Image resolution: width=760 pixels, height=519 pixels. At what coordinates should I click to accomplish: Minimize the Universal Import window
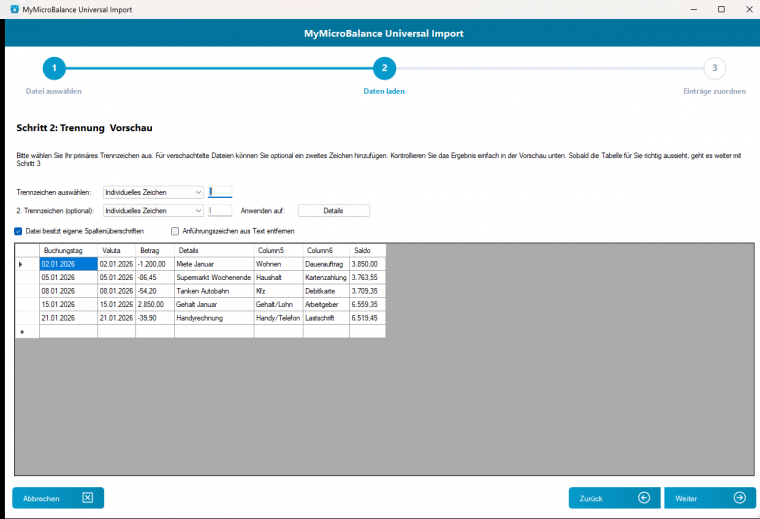click(694, 9)
